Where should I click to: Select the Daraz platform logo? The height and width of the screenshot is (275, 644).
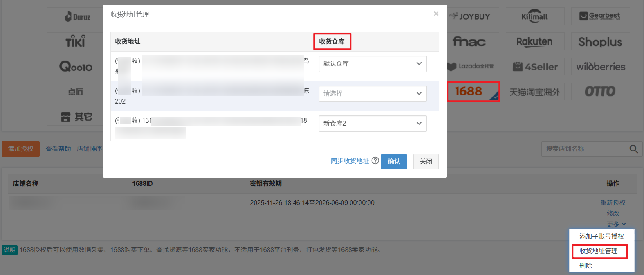coord(77,16)
